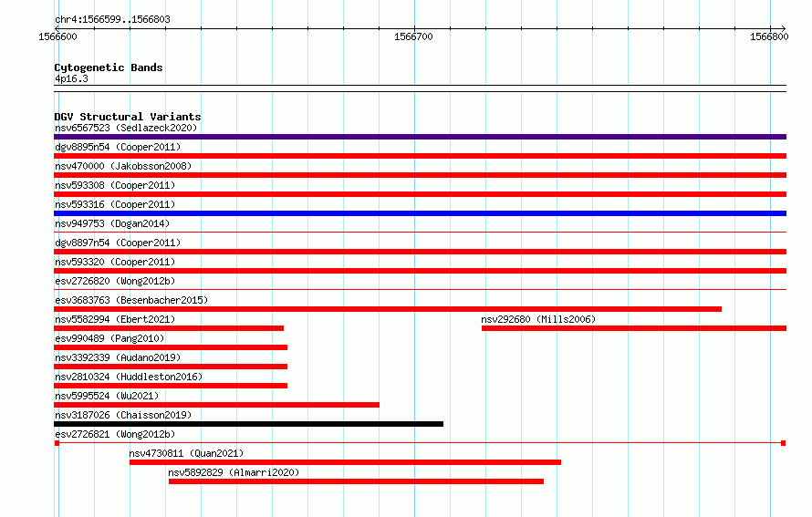The width and height of the screenshot is (812, 517).
Task: Open the nsv5892829 (Almarri2020) label
Action: tap(234, 472)
